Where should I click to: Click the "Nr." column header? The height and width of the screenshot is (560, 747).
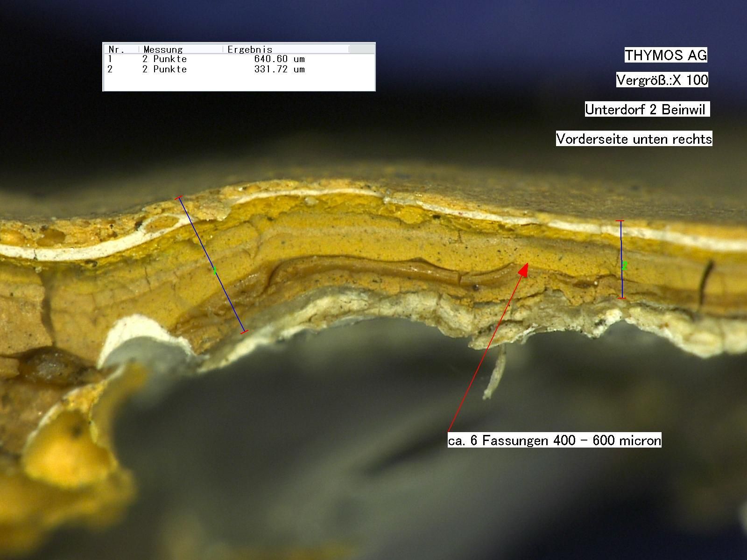pyautogui.click(x=117, y=49)
